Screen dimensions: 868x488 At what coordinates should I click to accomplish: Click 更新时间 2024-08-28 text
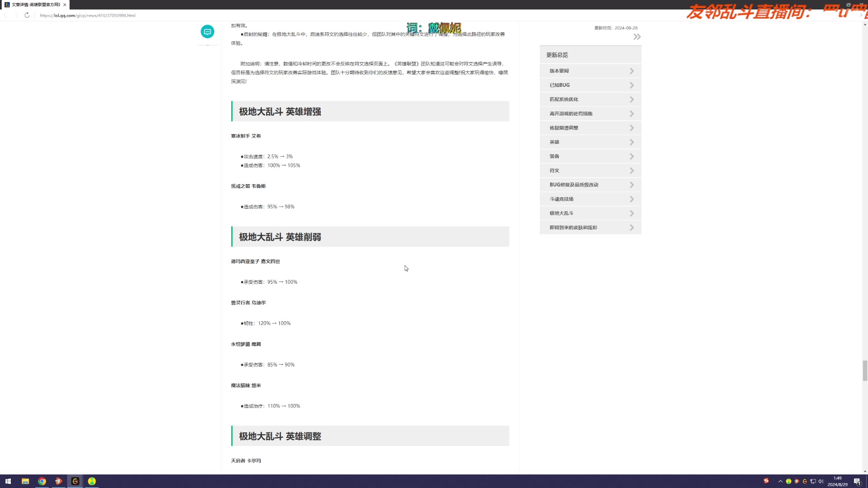(x=616, y=28)
